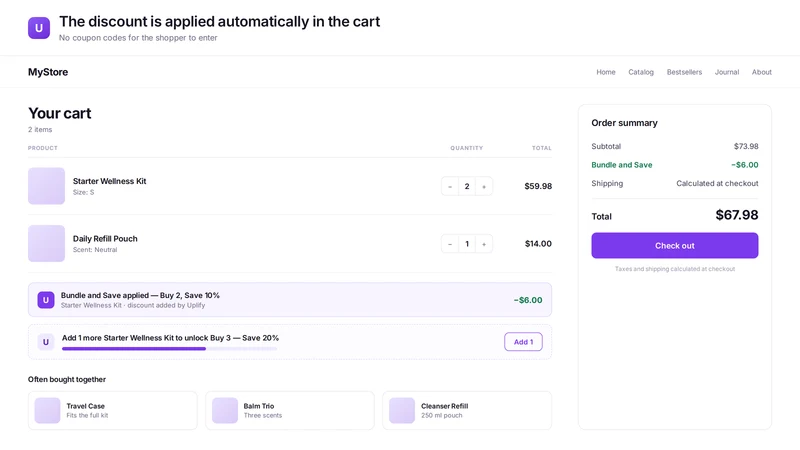
Task: Click the $59.98 line total
Action: [x=538, y=186]
